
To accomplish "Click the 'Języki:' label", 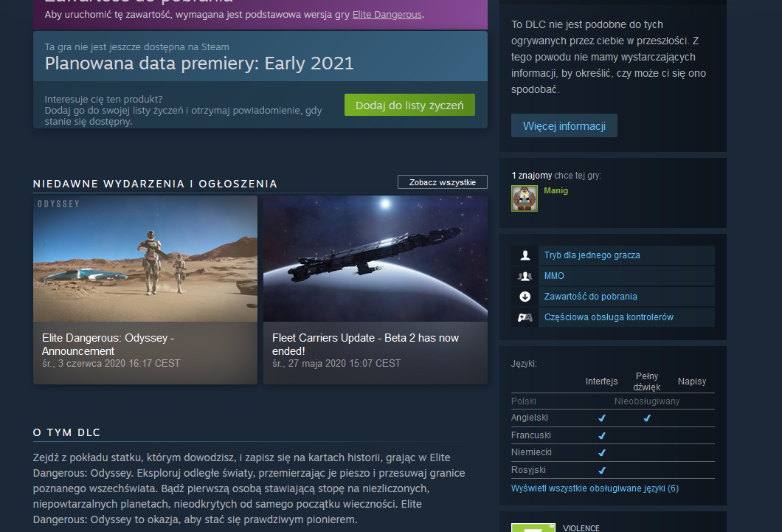I will (x=524, y=364).
